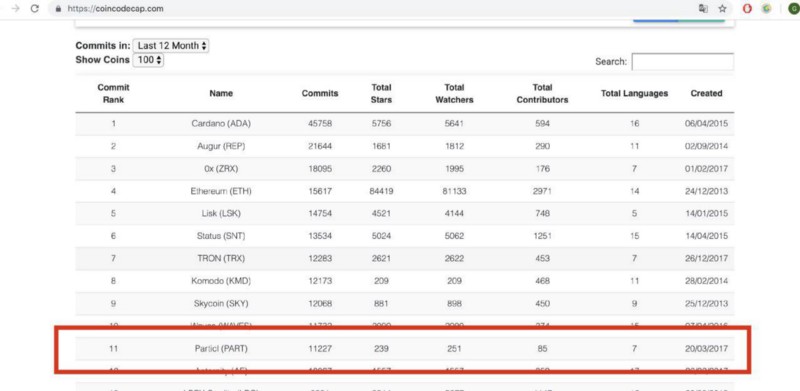Click Ethereum's created date 24/12/2013
This screenshot has height=391, width=800.
coord(707,191)
